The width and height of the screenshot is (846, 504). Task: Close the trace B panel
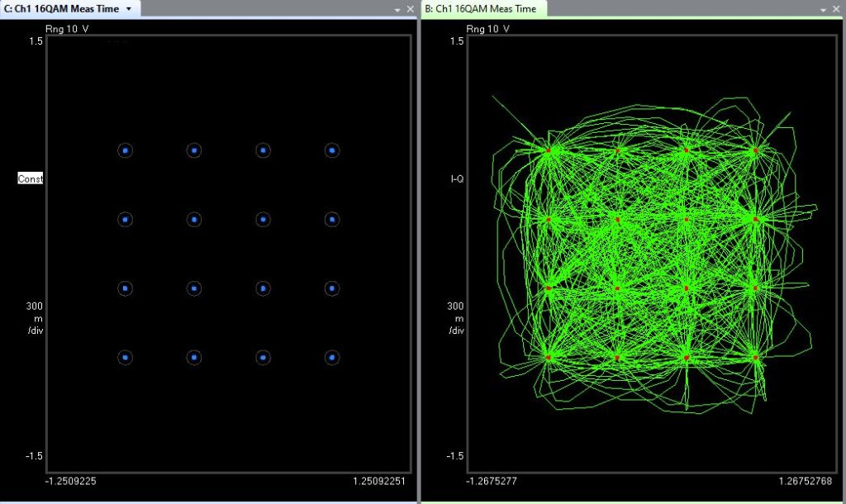coord(836,9)
